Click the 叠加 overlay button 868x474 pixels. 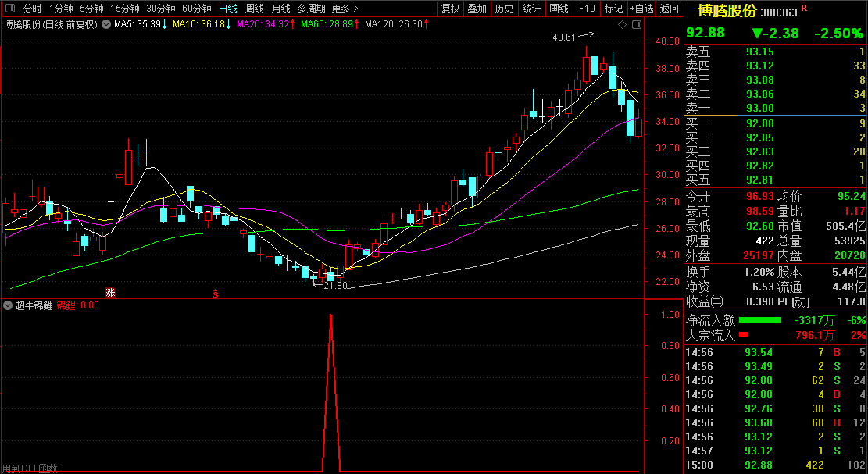click(x=477, y=9)
